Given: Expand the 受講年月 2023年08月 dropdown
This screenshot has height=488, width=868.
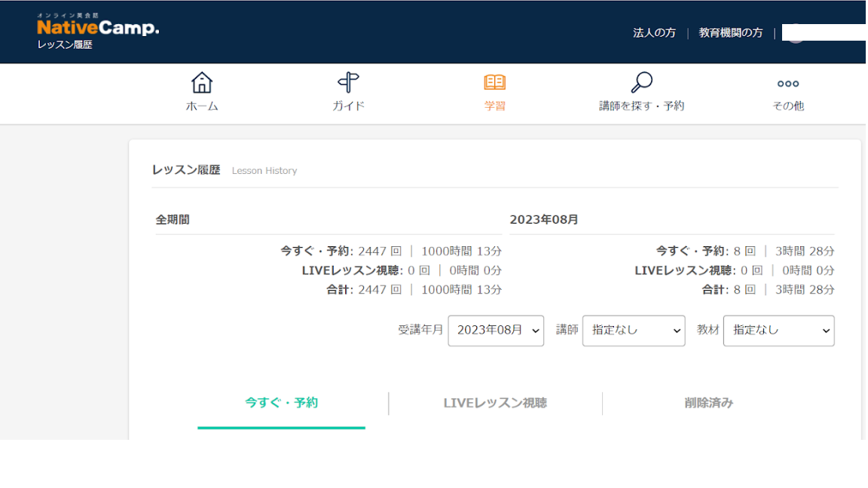Looking at the screenshot, I should point(496,331).
